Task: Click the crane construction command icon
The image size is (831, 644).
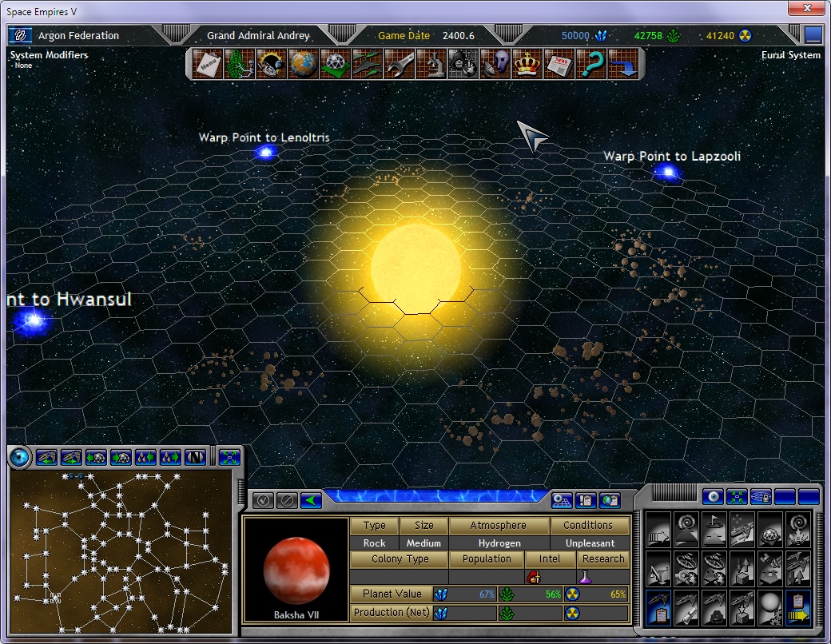Action: coord(658,569)
